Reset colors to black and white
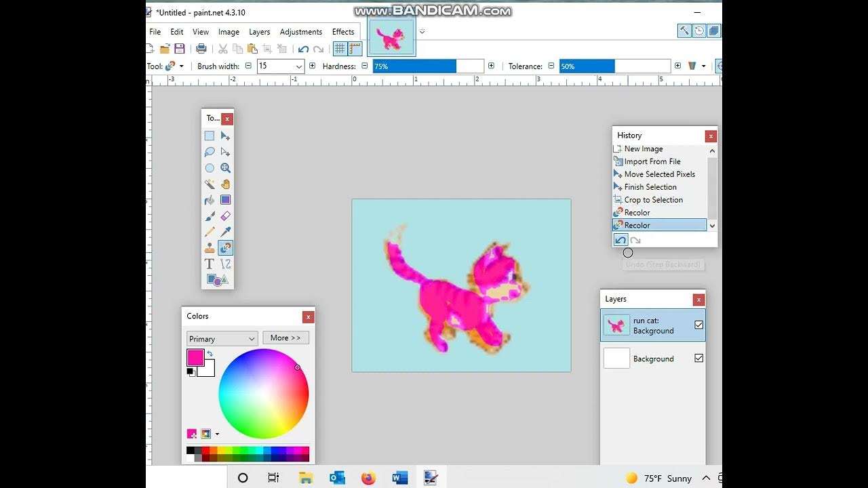 191,371
